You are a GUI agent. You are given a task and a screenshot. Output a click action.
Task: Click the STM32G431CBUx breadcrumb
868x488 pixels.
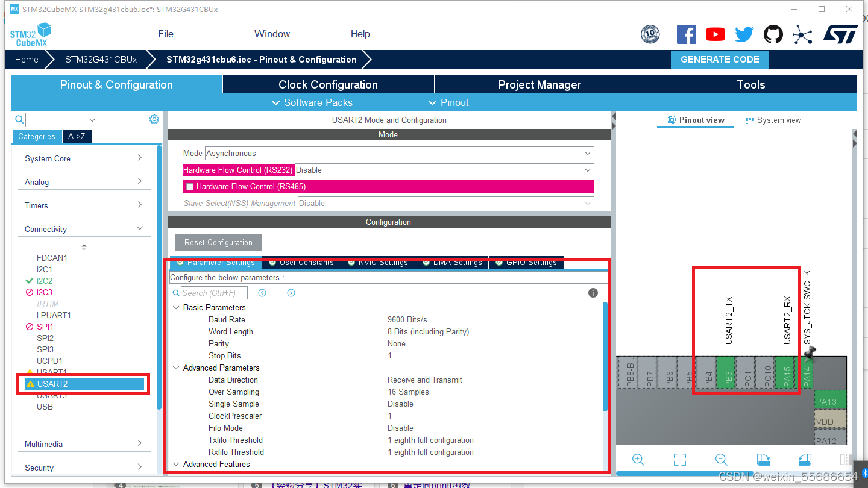[x=101, y=60]
